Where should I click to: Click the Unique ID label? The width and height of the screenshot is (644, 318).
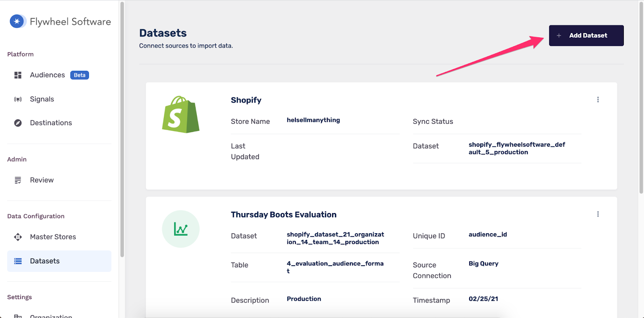pyautogui.click(x=429, y=236)
